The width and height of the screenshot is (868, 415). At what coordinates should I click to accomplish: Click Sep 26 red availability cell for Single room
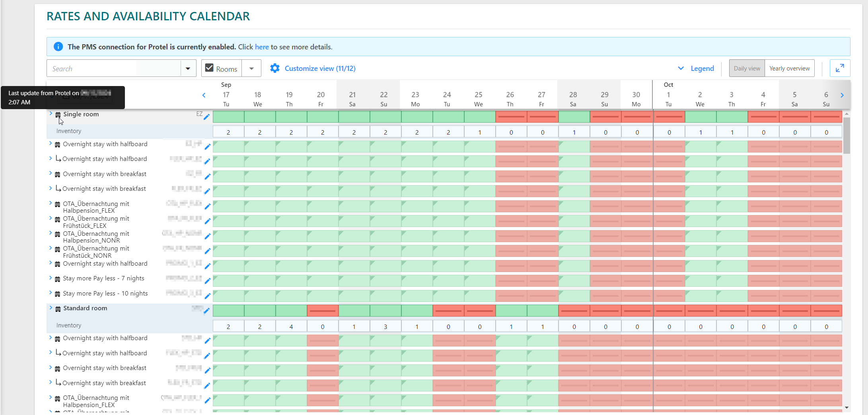(511, 116)
